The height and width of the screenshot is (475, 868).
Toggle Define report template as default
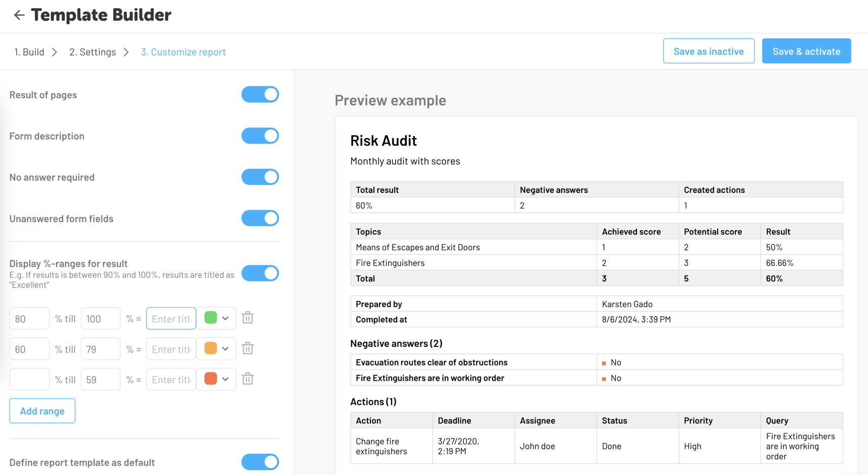pos(260,462)
